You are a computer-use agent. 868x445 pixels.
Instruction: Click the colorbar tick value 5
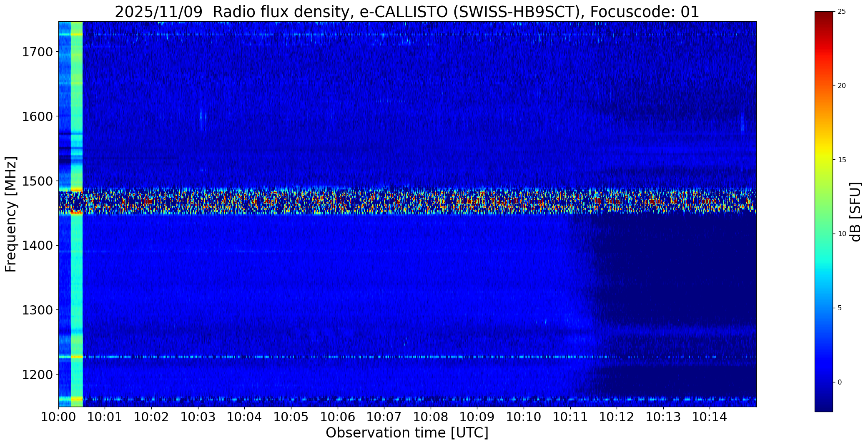840,308
